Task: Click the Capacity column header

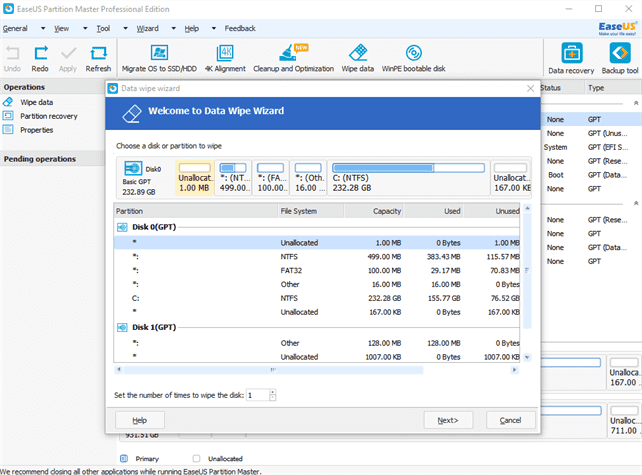Action: pos(374,211)
